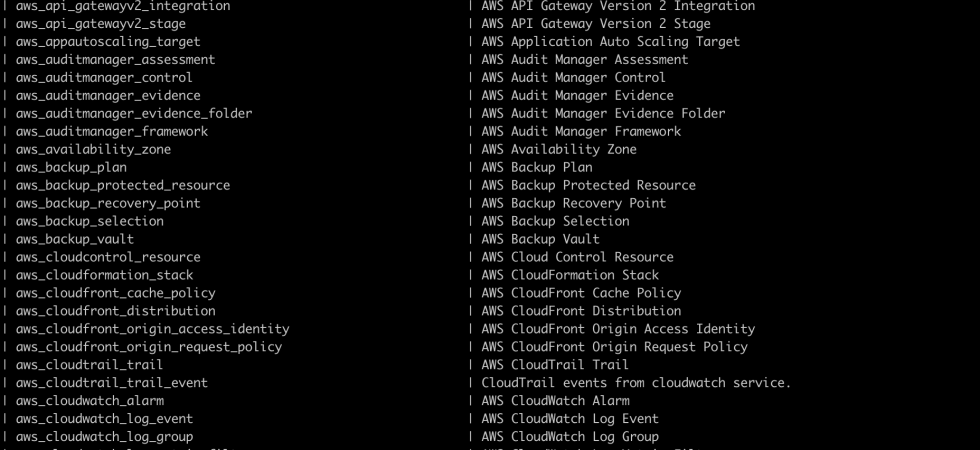Screen dimensions: 980x450
Task: Click the 'AWS Backup Protected Resource' description
Action: coord(589,186)
